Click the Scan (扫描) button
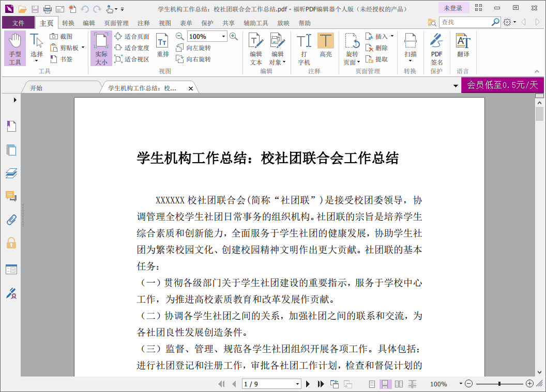 411,44
